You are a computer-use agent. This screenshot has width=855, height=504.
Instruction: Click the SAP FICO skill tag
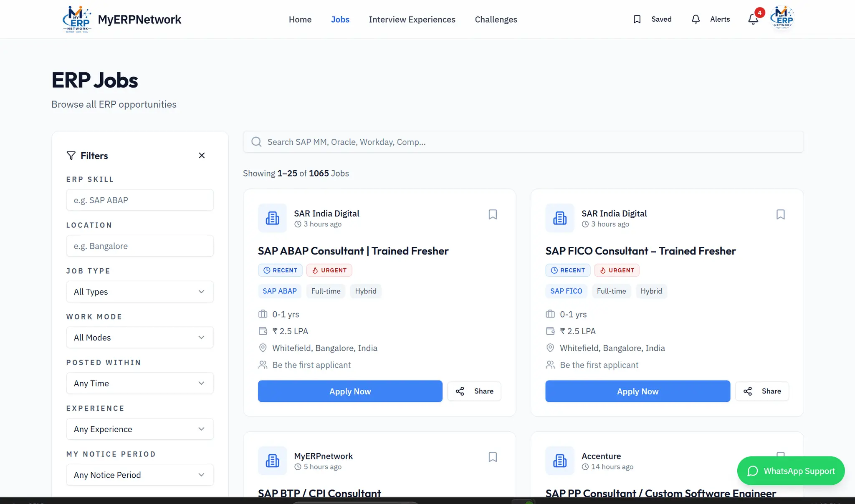pyautogui.click(x=566, y=291)
